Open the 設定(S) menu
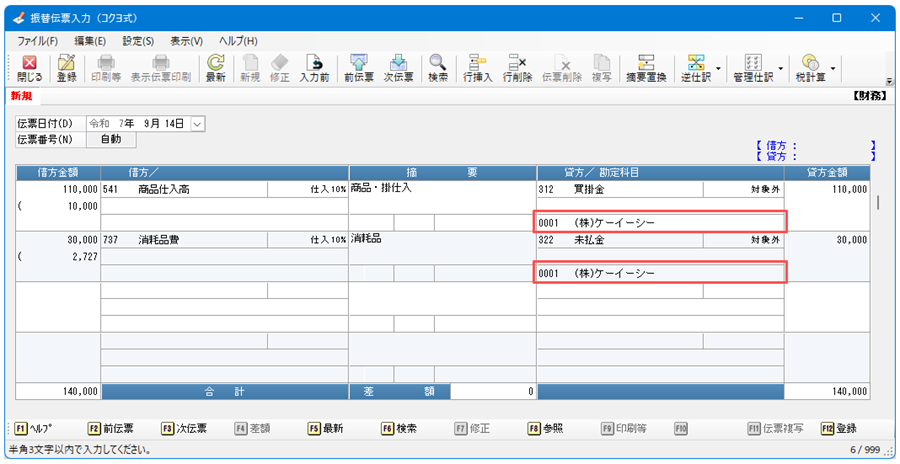The image size is (900, 464). (138, 41)
